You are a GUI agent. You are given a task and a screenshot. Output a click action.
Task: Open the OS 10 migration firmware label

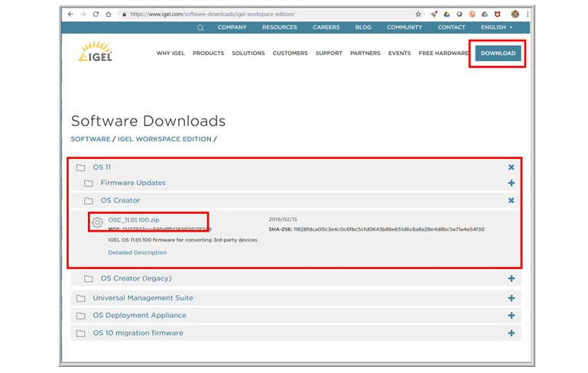[138, 333]
